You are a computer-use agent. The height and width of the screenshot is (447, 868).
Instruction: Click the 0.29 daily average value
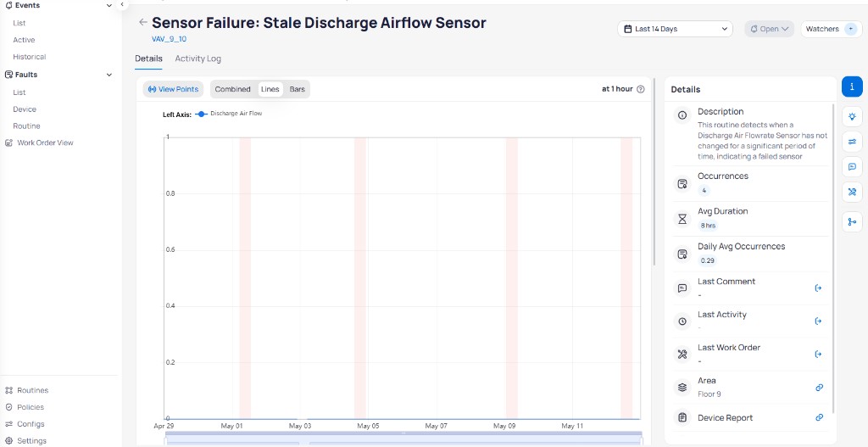[x=708, y=260]
